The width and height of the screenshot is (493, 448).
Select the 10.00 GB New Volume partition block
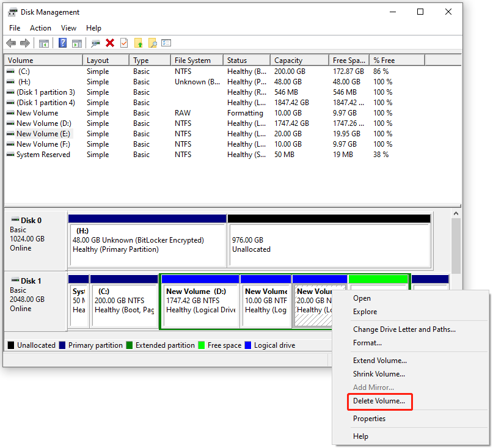pos(266,301)
